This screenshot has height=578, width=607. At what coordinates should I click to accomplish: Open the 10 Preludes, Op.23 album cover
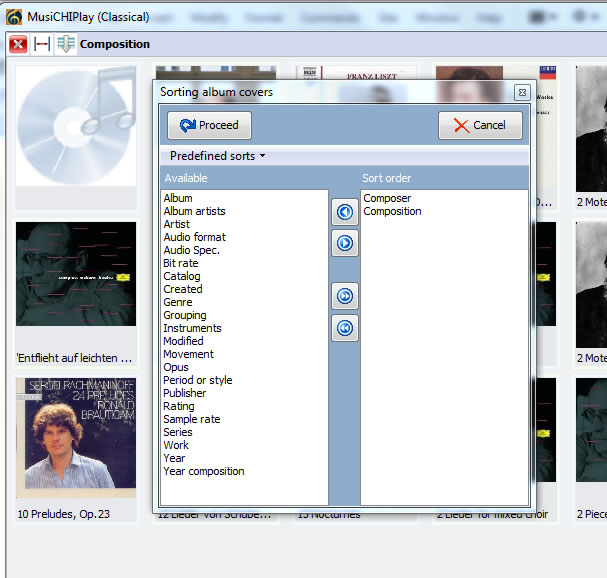[76, 438]
